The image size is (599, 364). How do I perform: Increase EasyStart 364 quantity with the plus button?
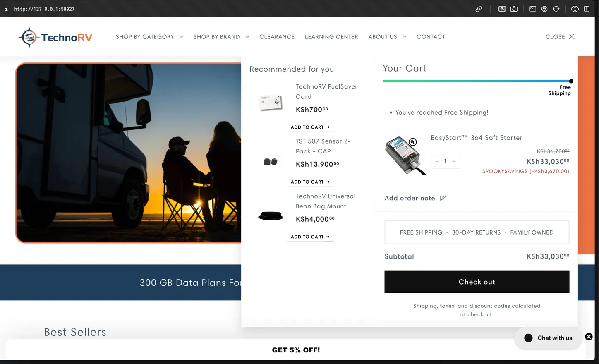pos(454,161)
